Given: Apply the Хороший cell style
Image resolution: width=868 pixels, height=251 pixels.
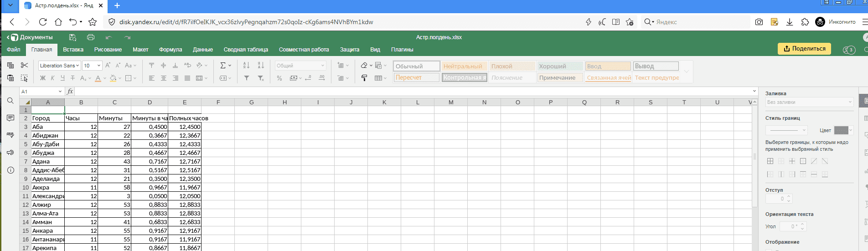Looking at the screenshot, I should [x=560, y=66].
